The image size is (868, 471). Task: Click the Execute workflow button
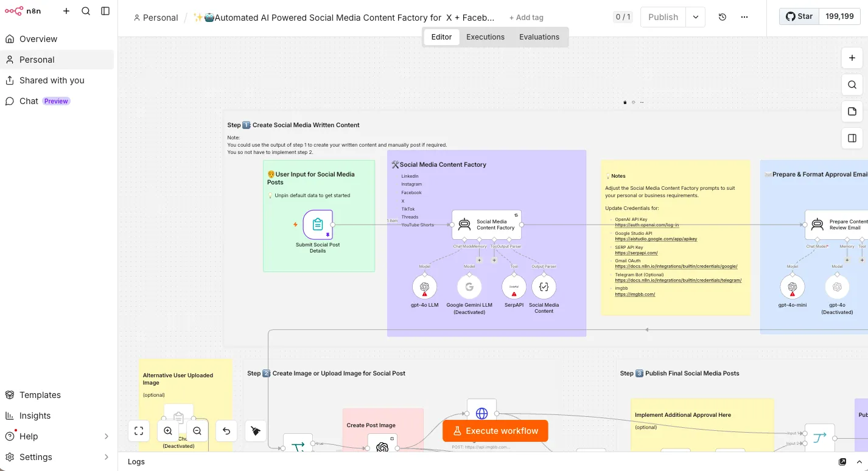coord(495,431)
